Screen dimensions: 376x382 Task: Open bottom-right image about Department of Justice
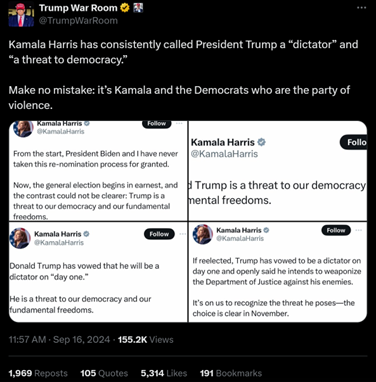point(278,272)
